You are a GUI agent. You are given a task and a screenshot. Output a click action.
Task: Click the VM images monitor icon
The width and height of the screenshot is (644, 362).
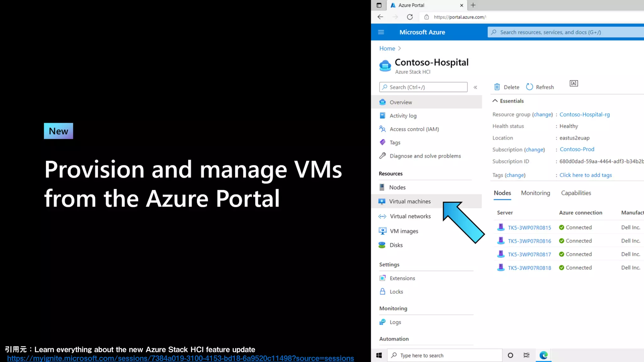tap(382, 231)
